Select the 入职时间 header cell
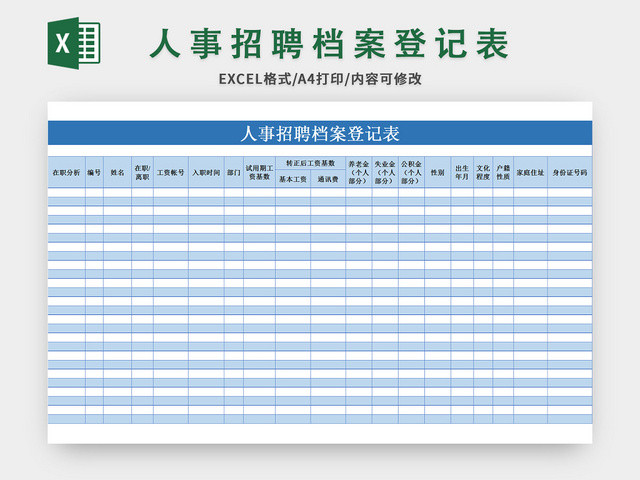This screenshot has height=480, width=640. click(x=206, y=172)
